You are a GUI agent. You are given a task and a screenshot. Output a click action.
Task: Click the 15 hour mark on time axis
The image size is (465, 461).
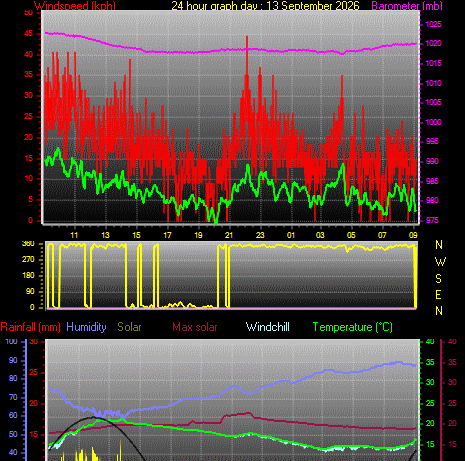pyautogui.click(x=136, y=235)
